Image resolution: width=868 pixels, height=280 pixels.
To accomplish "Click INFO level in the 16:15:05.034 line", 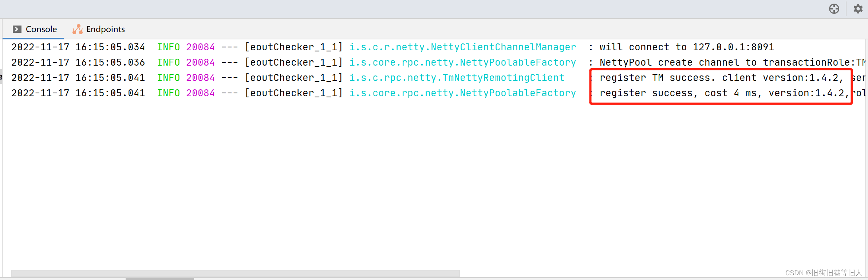I will click(x=169, y=47).
